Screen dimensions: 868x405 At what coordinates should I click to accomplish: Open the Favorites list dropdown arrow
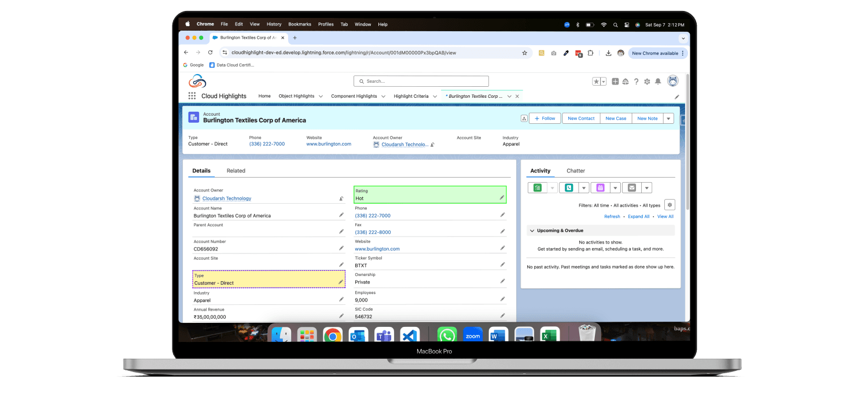(604, 82)
